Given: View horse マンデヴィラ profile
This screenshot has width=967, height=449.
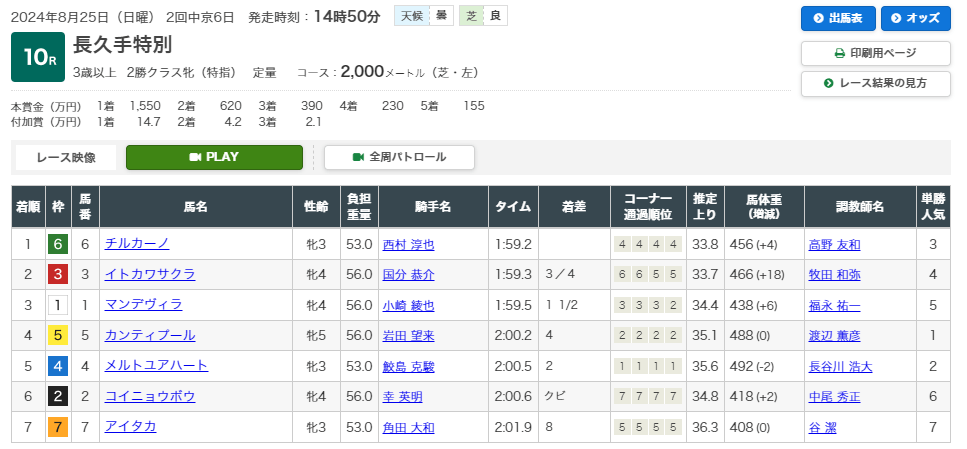Looking at the screenshot, I should (x=143, y=305).
